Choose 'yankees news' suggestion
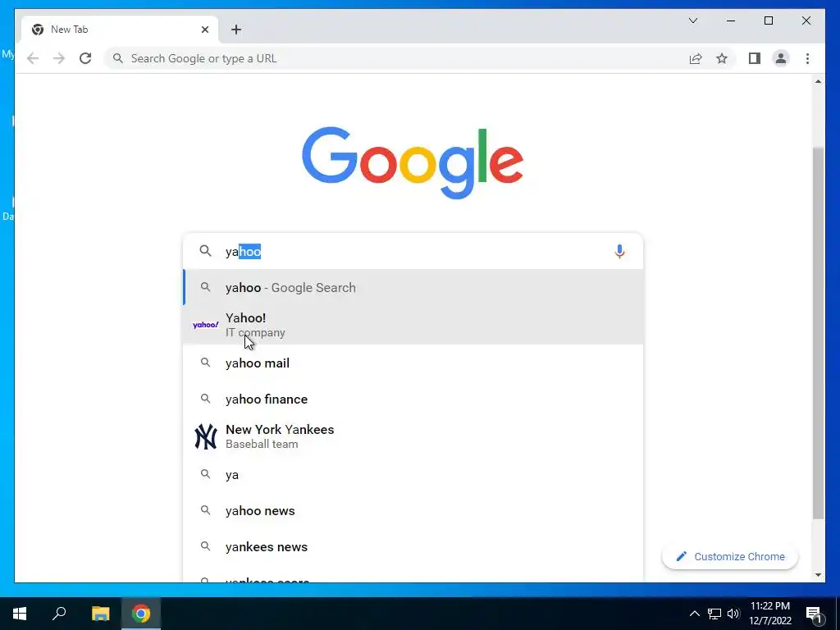 coord(413,547)
